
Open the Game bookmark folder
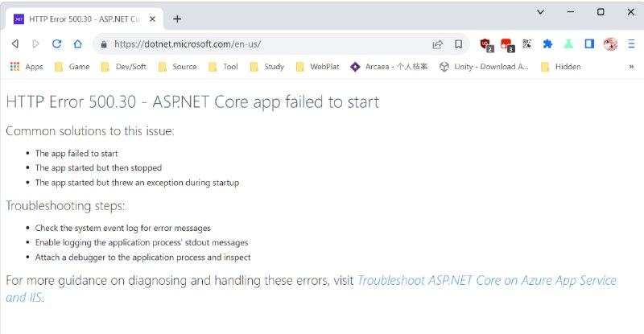[x=72, y=67]
